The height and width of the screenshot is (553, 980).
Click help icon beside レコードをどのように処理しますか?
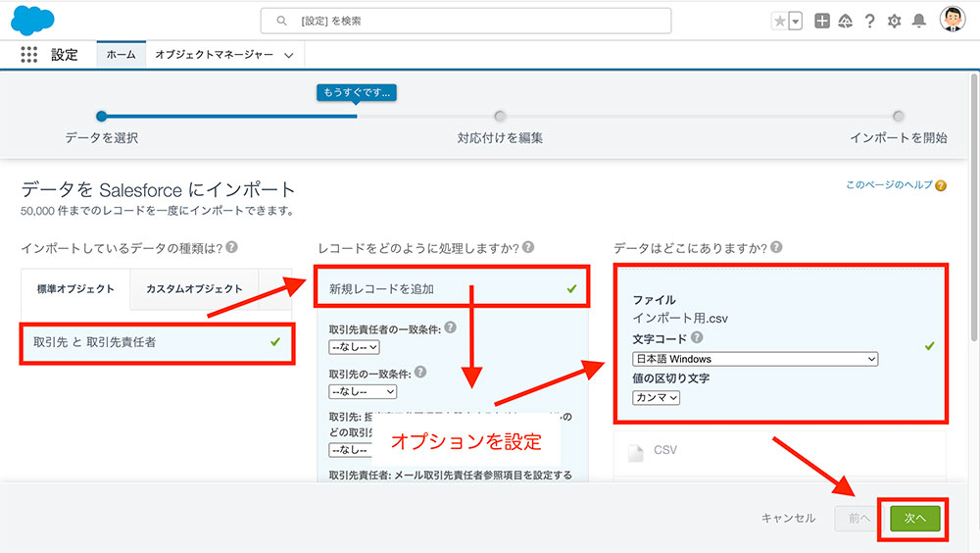point(528,247)
